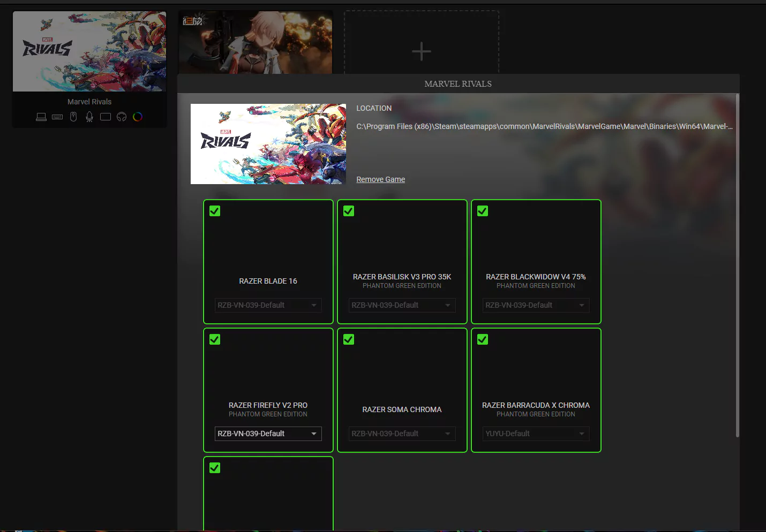Select the second game tile with anime artwork
766x532 pixels.
(256, 43)
